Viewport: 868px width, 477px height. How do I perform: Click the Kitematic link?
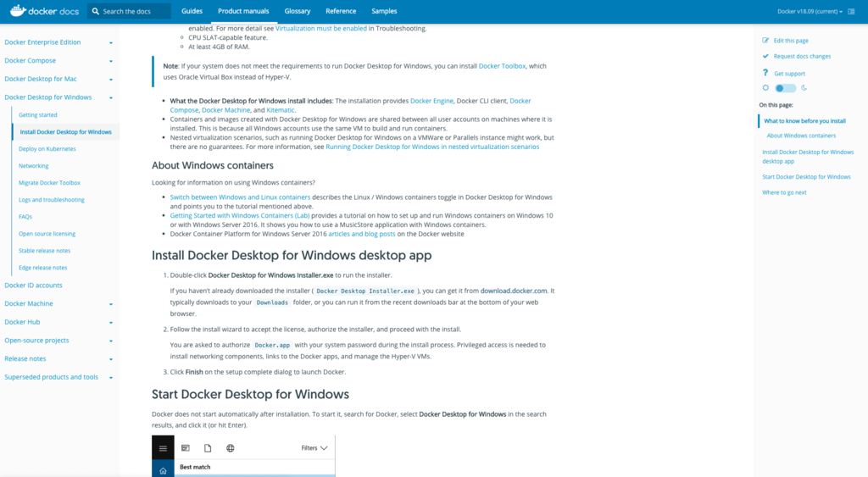point(281,110)
